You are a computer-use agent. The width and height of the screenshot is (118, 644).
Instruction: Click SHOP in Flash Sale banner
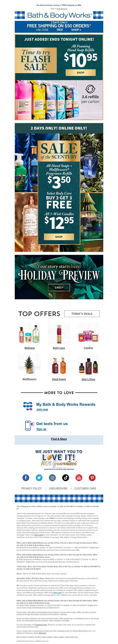pos(80,73)
